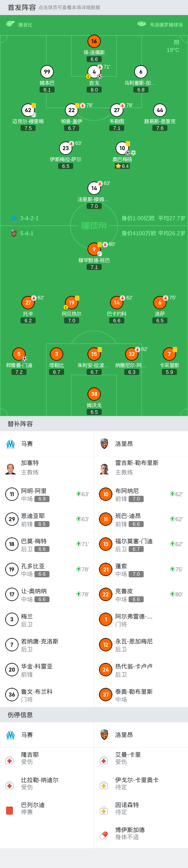Click the 5-4-1 Lorient formation label

[x=27, y=233]
